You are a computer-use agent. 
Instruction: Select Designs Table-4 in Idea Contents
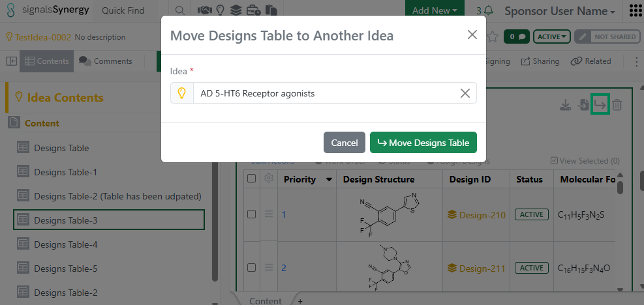pos(65,244)
